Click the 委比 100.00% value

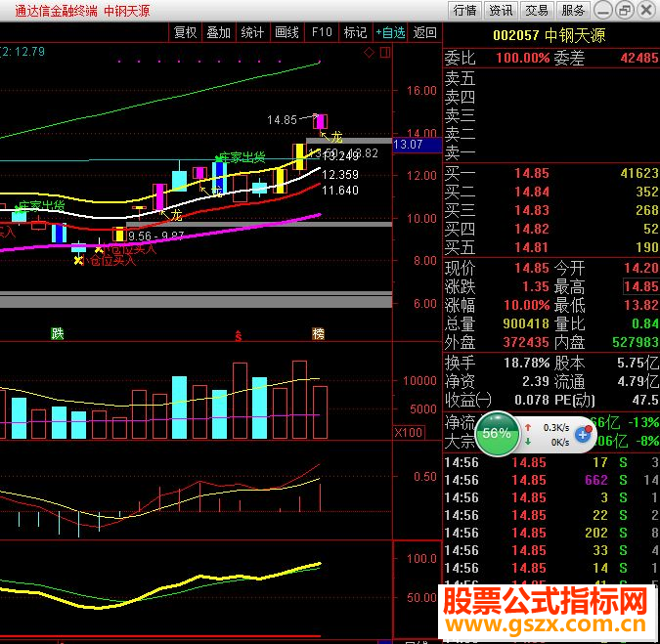(x=523, y=58)
